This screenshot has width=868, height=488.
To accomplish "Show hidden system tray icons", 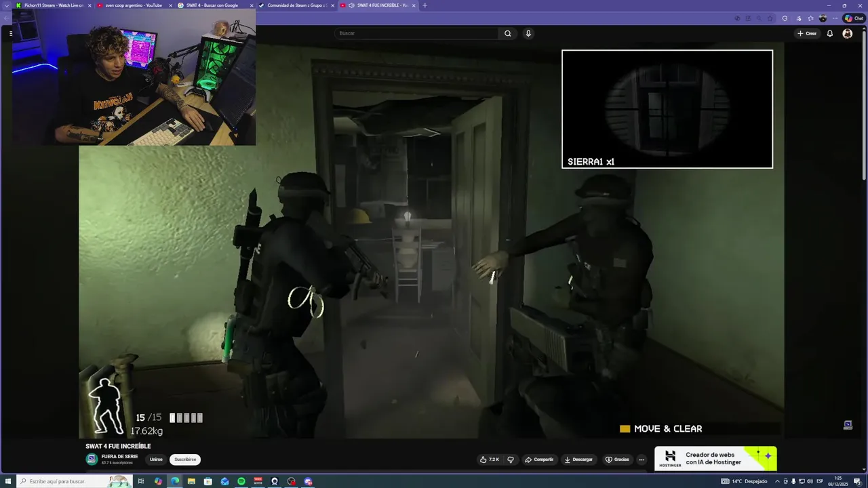I will [778, 481].
